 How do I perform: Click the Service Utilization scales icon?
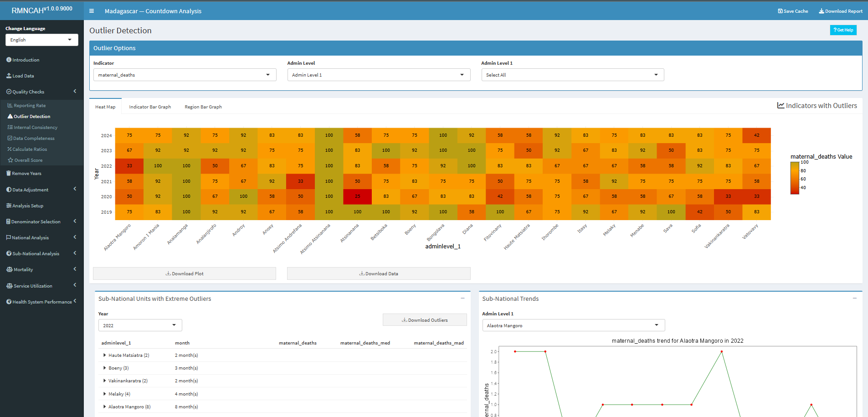10,286
